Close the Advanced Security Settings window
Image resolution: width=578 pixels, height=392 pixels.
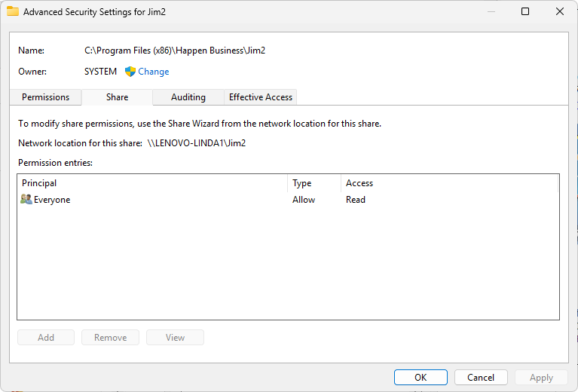pos(559,11)
